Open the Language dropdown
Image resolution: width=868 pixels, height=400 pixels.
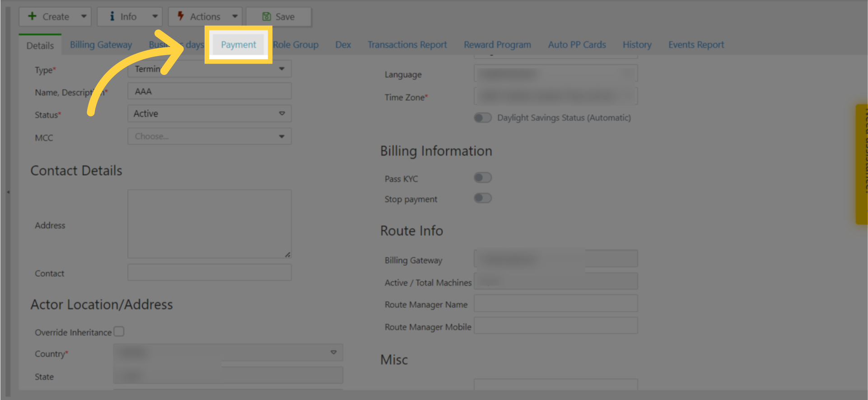(556, 73)
